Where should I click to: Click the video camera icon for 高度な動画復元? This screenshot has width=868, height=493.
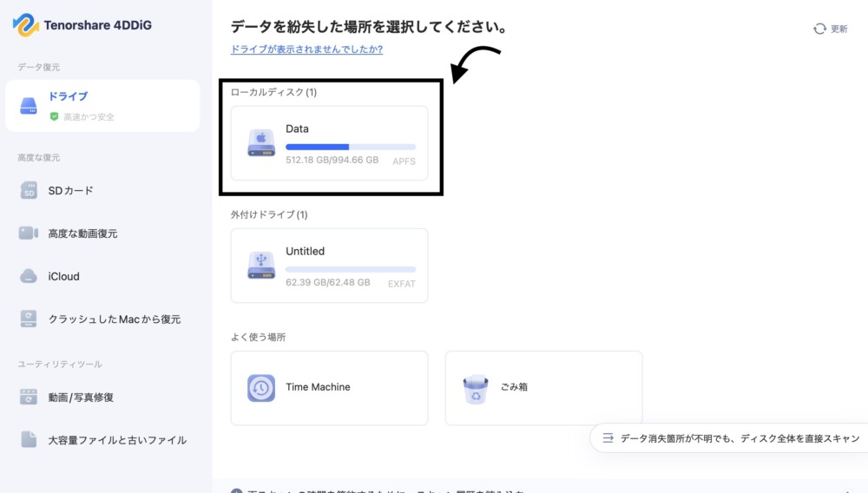point(29,233)
